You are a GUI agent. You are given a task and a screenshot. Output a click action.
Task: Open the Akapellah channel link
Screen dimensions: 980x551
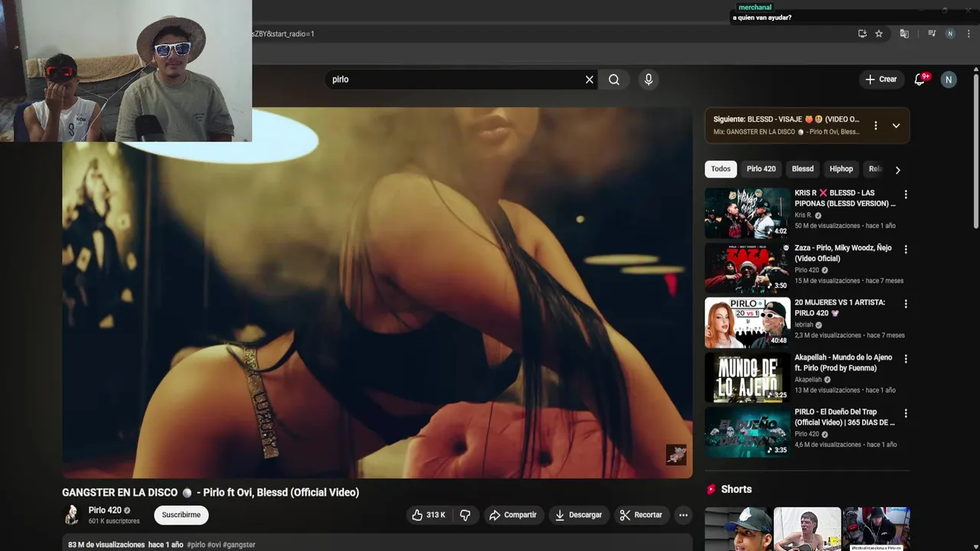pyautogui.click(x=808, y=380)
